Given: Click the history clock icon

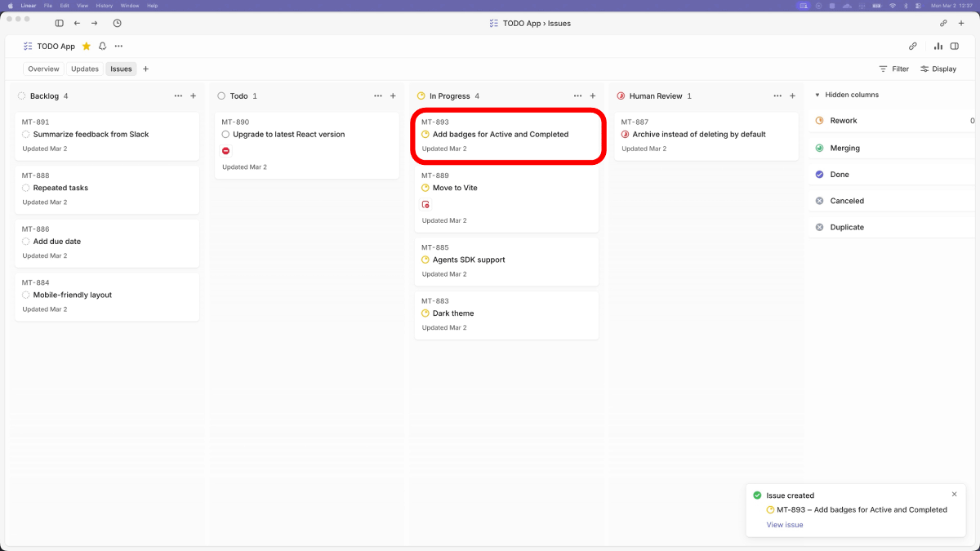Looking at the screenshot, I should pyautogui.click(x=117, y=24).
